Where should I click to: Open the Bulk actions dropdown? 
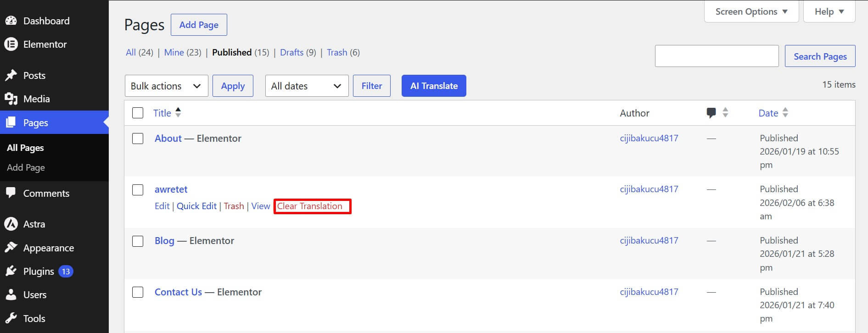coord(166,86)
